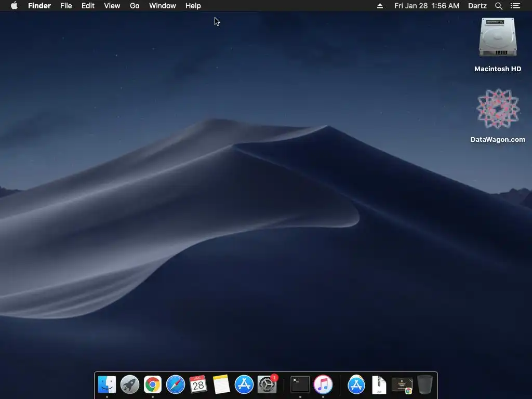This screenshot has width=532, height=399.
Task: Open Notification Center list icon
Action: click(515, 6)
